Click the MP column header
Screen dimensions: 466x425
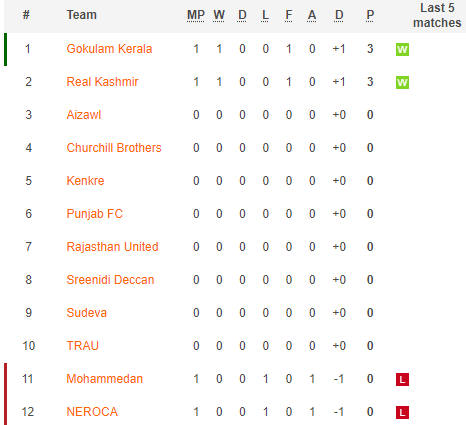point(196,15)
